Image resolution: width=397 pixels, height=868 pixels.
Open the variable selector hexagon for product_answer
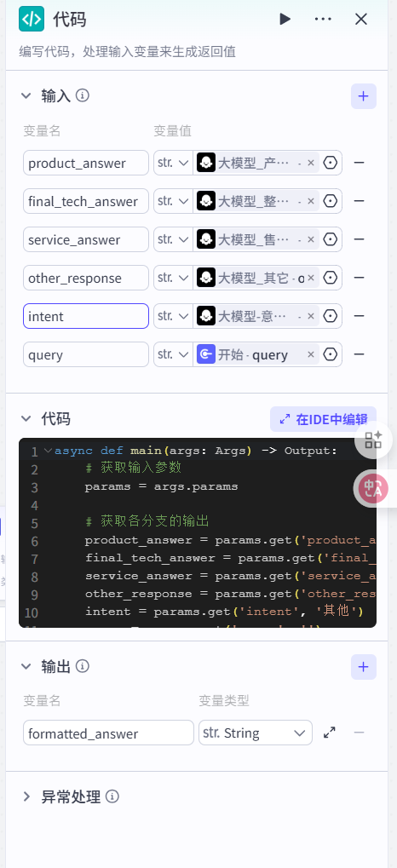pos(331,163)
